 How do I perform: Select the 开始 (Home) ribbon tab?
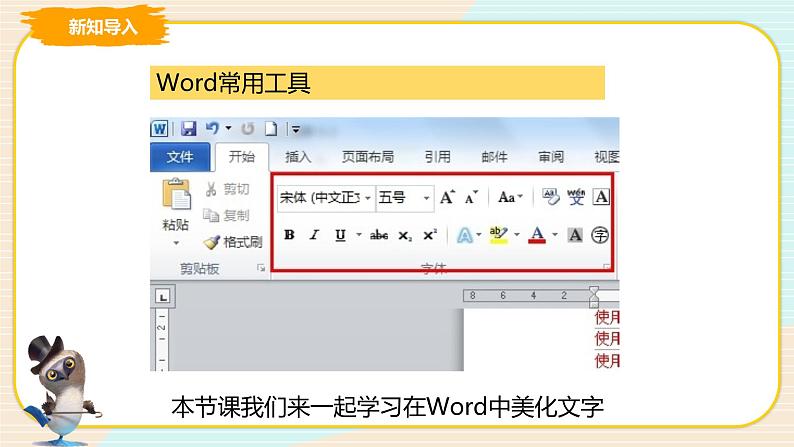[242, 157]
